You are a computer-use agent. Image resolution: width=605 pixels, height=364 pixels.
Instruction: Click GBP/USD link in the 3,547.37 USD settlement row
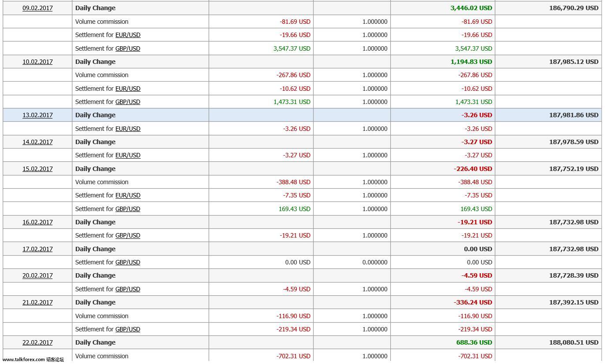128,48
